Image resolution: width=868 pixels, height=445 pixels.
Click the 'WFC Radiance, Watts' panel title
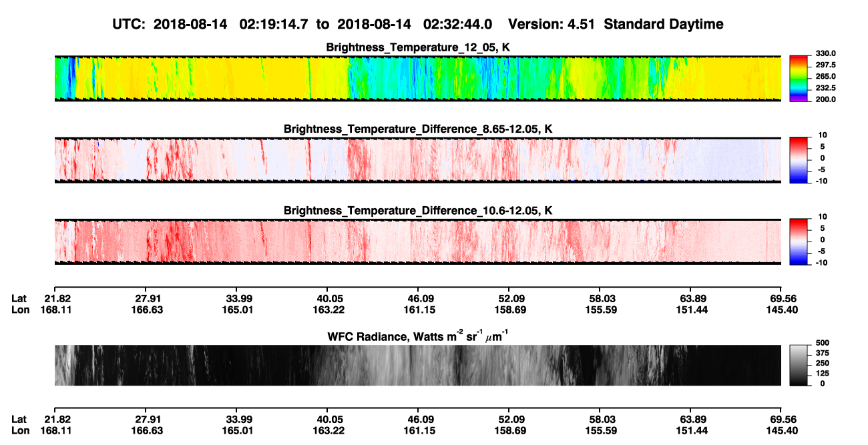(x=418, y=336)
